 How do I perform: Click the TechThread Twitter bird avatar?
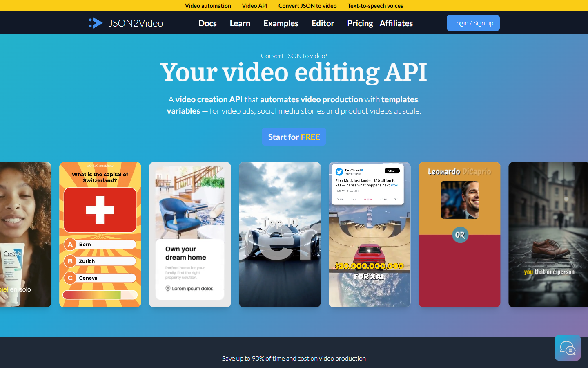pos(339,172)
